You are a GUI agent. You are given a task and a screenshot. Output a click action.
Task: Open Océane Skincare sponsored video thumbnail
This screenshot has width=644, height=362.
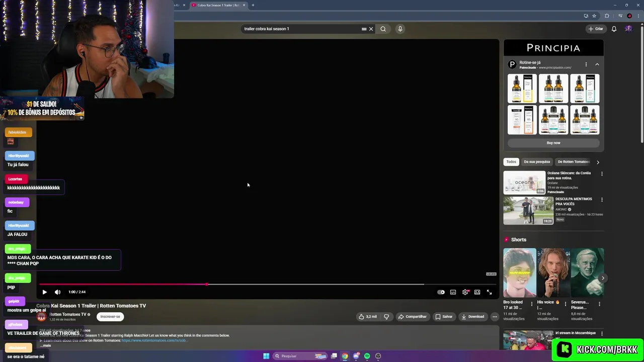click(x=524, y=183)
